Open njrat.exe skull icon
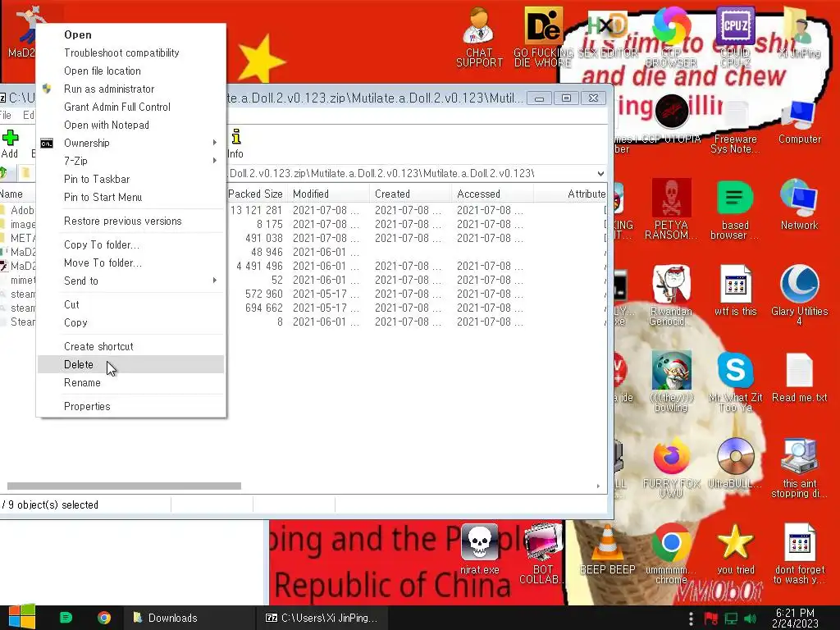 pos(479,549)
